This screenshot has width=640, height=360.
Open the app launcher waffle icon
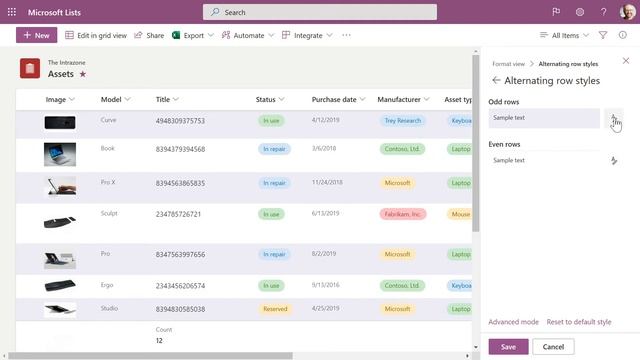[12, 12]
